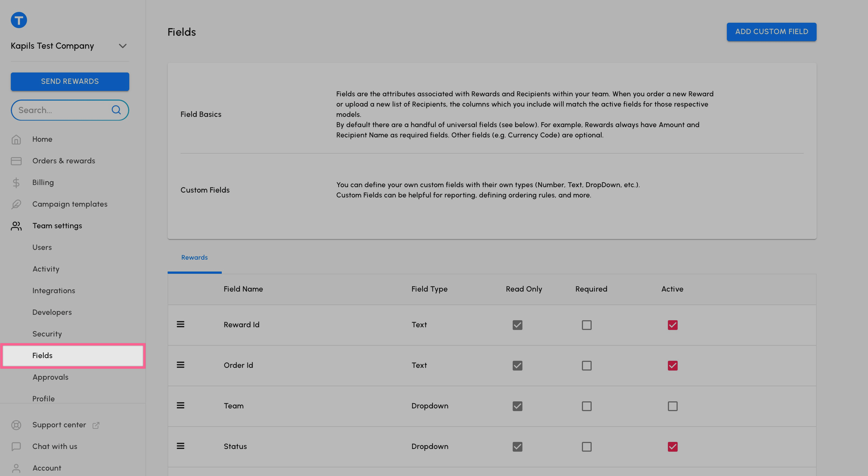868x476 pixels.
Task: Click the search magnifier icon
Action: (116, 110)
